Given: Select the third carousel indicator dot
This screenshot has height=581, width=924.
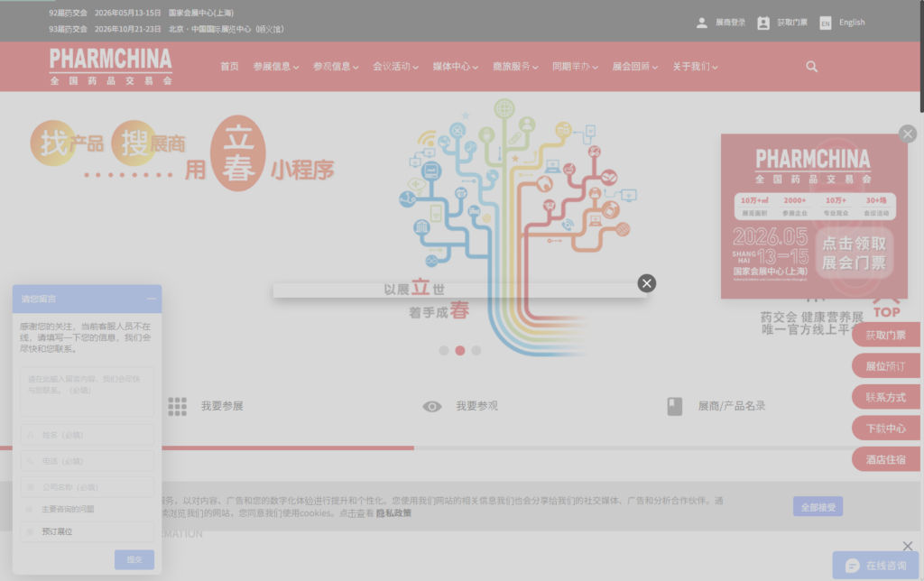Looking at the screenshot, I should click(x=476, y=350).
